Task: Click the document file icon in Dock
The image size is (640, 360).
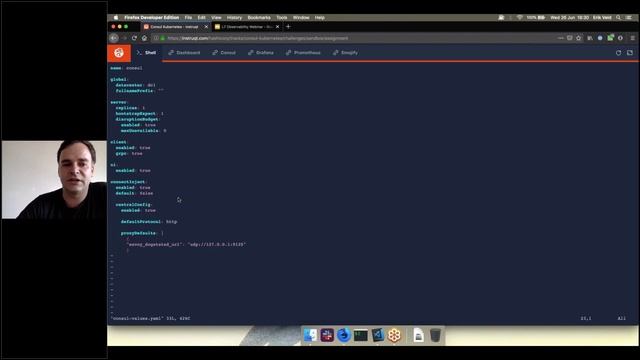Action: pos(418,335)
